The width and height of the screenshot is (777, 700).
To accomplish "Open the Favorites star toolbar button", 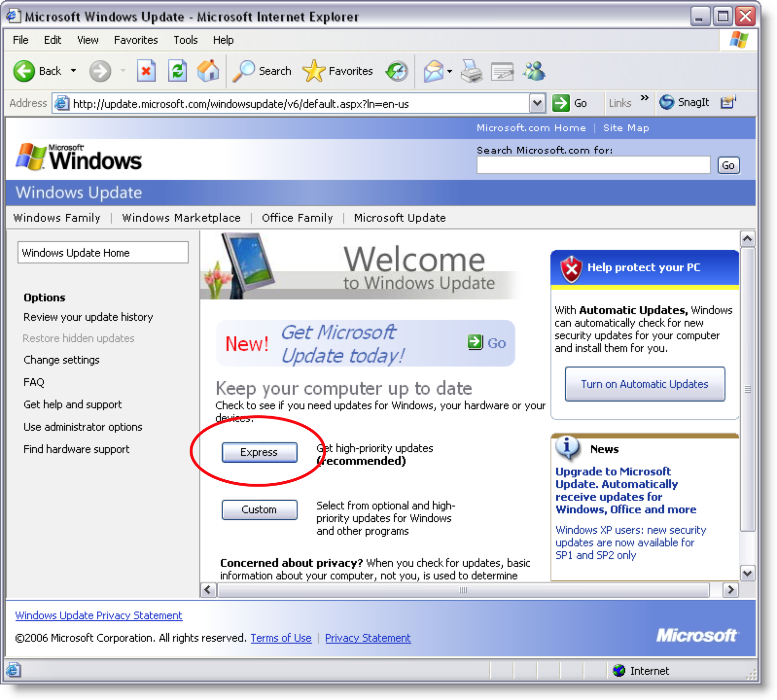I will (x=337, y=71).
